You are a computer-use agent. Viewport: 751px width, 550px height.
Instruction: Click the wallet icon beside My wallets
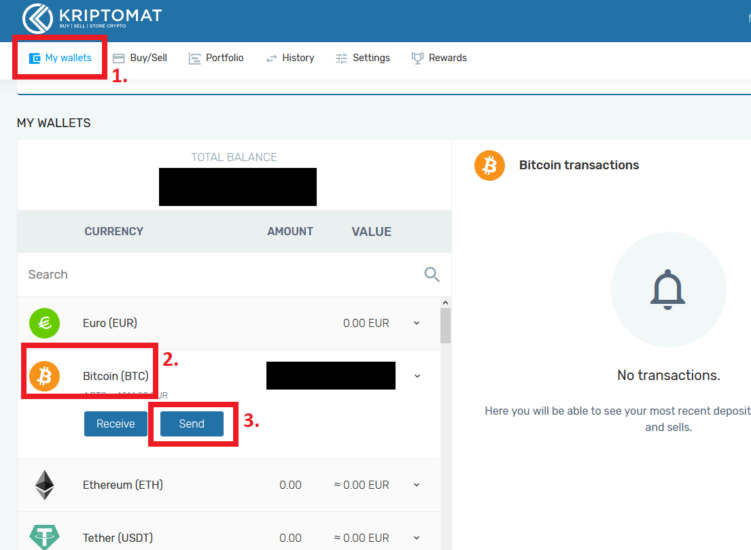point(34,58)
